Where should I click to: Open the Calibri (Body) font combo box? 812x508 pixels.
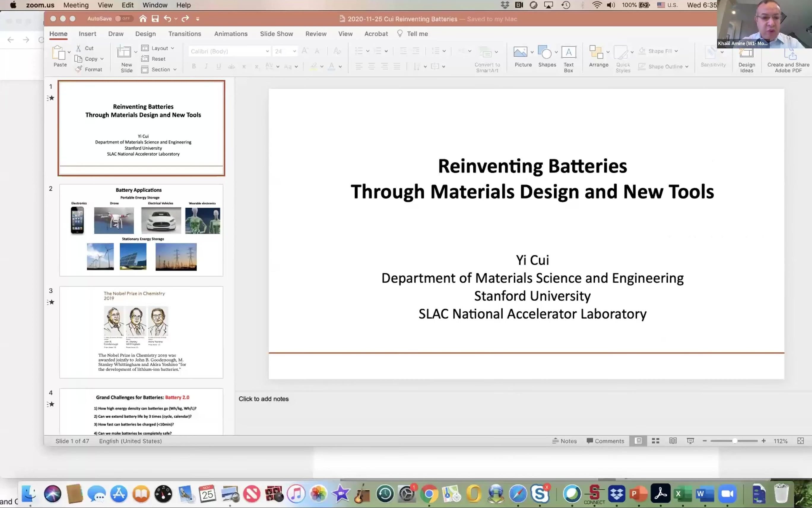229,51
